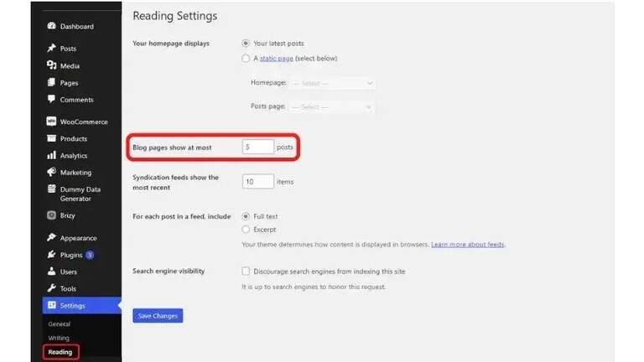
Task: Click the WooCommerce logo icon
Action: pyautogui.click(x=51, y=122)
